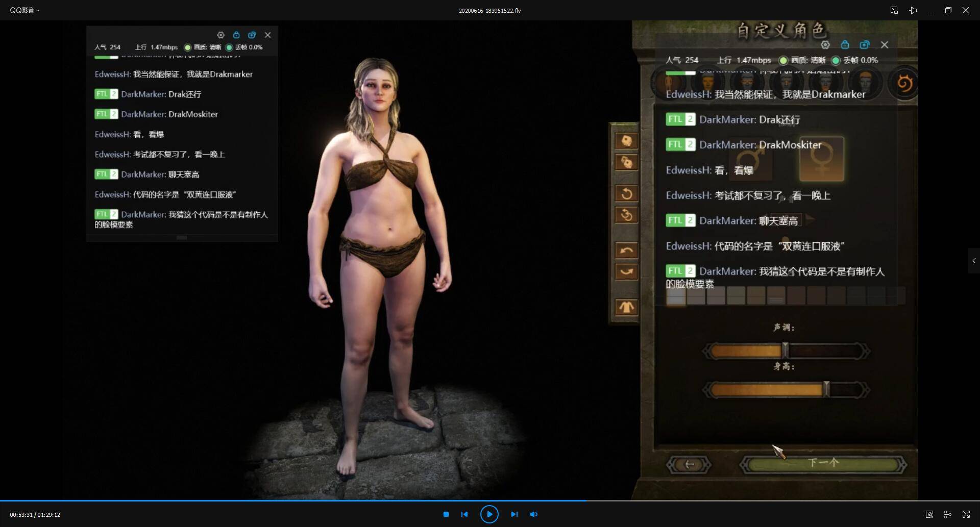Close the left chat overlay
Image resolution: width=980 pixels, height=527 pixels.
click(267, 35)
